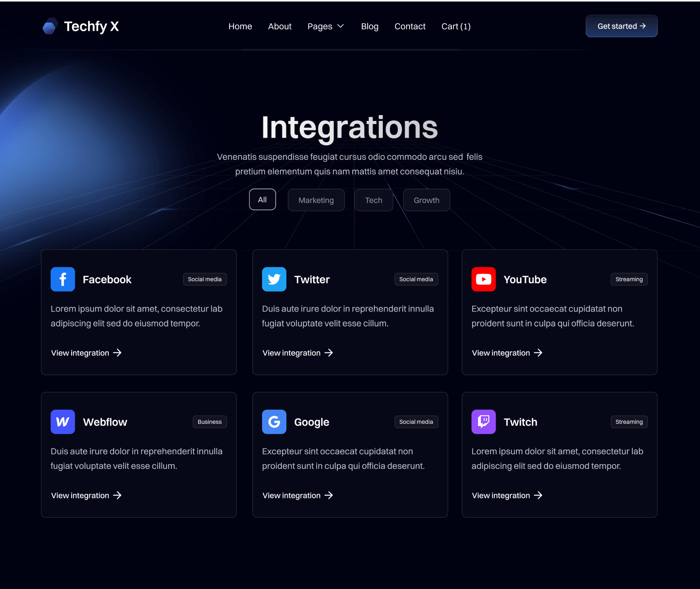Open the Contact page

click(410, 27)
